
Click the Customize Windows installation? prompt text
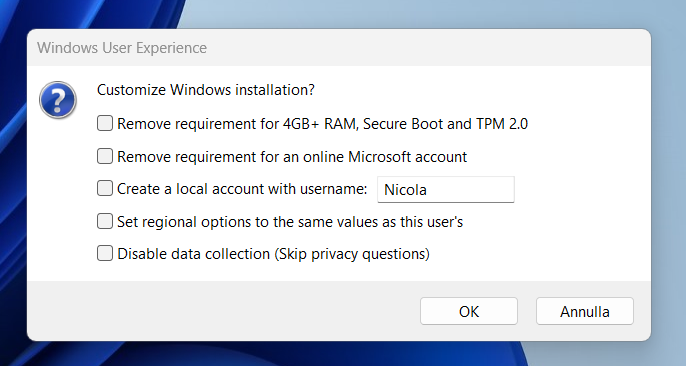[206, 90]
